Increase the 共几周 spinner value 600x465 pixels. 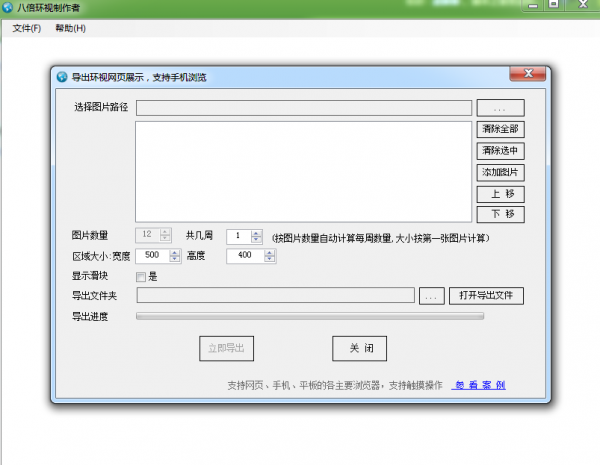256,233
